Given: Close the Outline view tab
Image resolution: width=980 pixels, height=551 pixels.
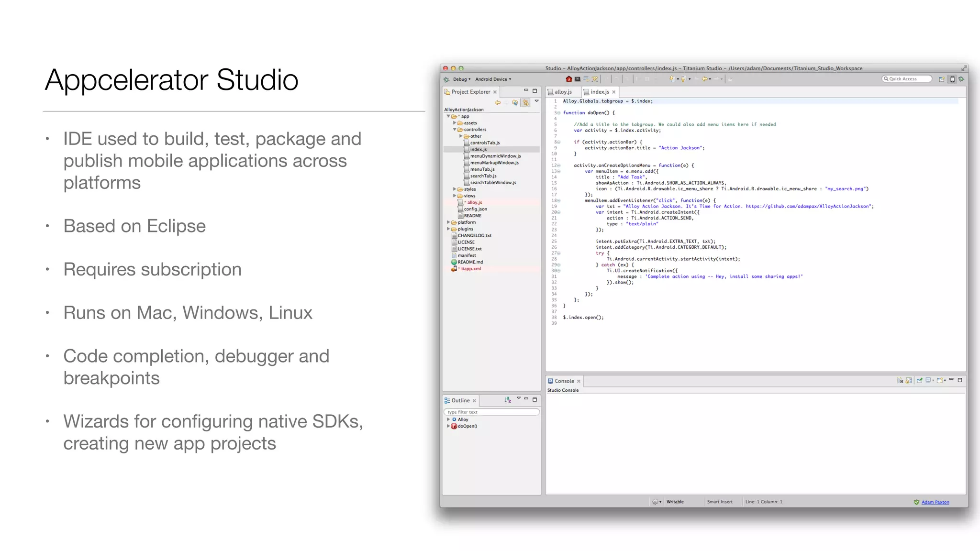Looking at the screenshot, I should point(474,401).
